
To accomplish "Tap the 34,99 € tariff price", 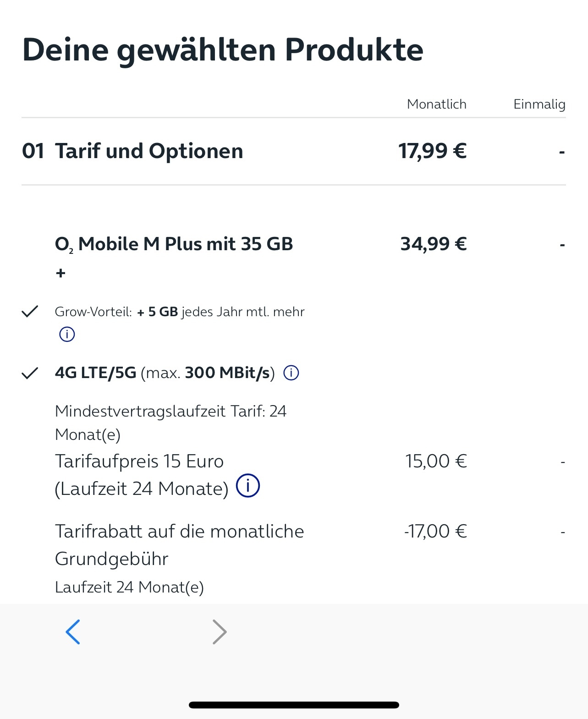I will point(434,244).
